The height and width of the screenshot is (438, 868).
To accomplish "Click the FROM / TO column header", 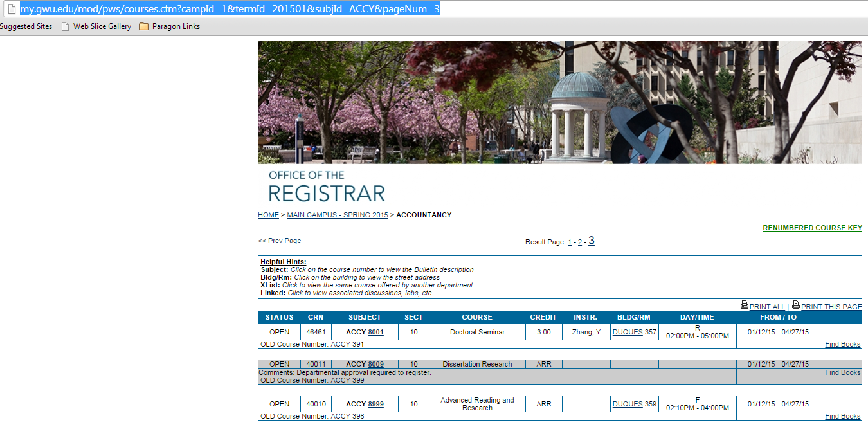I will coord(778,317).
